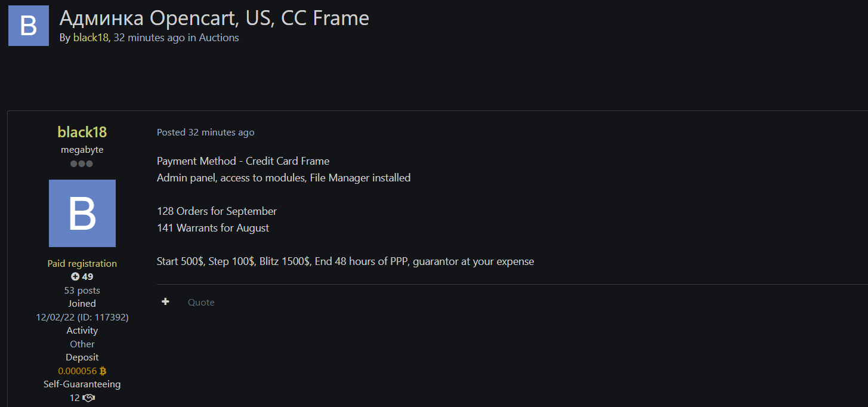Viewport: 868px width, 407px height.
Task: Open the "Posted 32 minutes ago" permalink
Action: (x=205, y=132)
